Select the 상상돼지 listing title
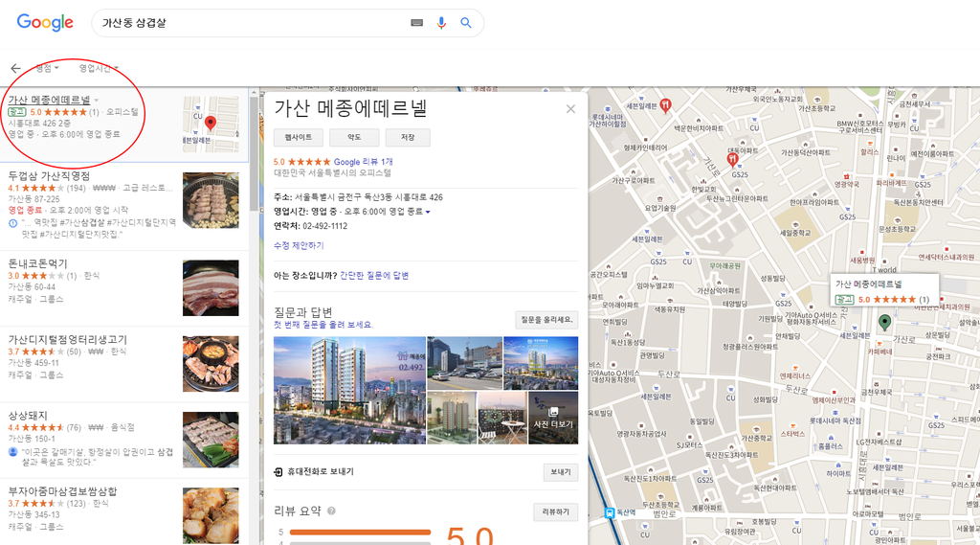The height and width of the screenshot is (545, 980). [x=28, y=416]
